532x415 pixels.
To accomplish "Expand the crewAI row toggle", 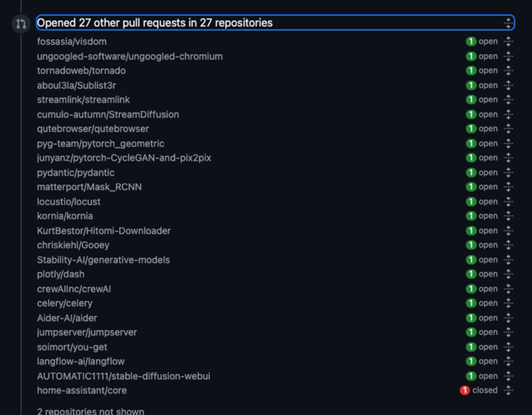I will tap(508, 289).
